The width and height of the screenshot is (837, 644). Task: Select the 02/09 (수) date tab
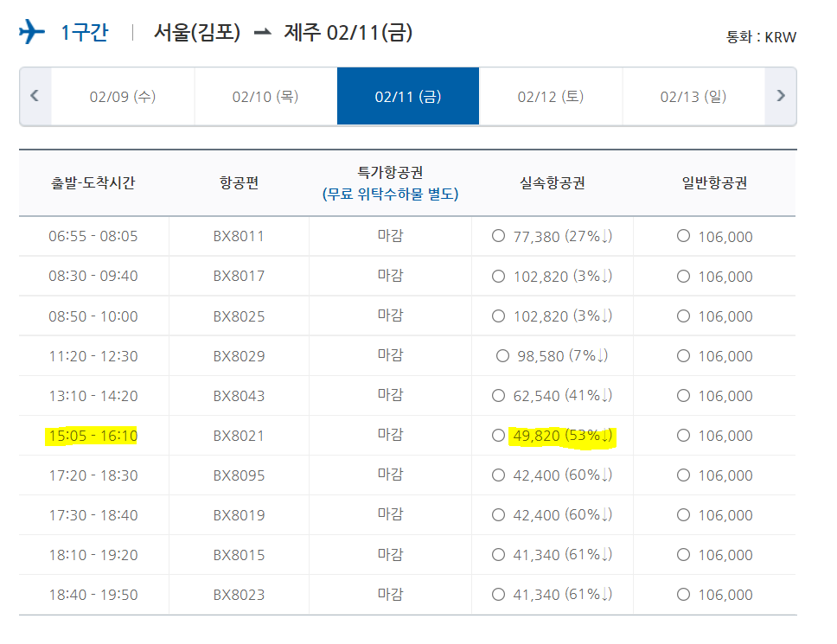(x=123, y=97)
